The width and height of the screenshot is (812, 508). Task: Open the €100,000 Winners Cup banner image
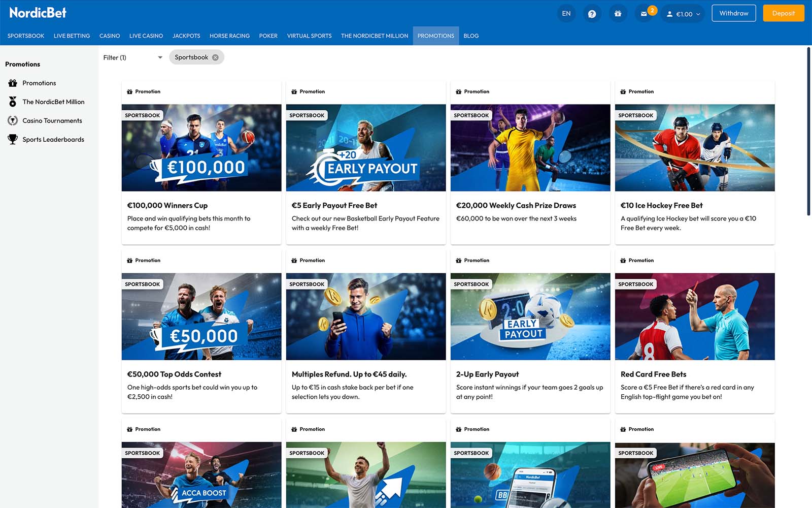(x=201, y=148)
